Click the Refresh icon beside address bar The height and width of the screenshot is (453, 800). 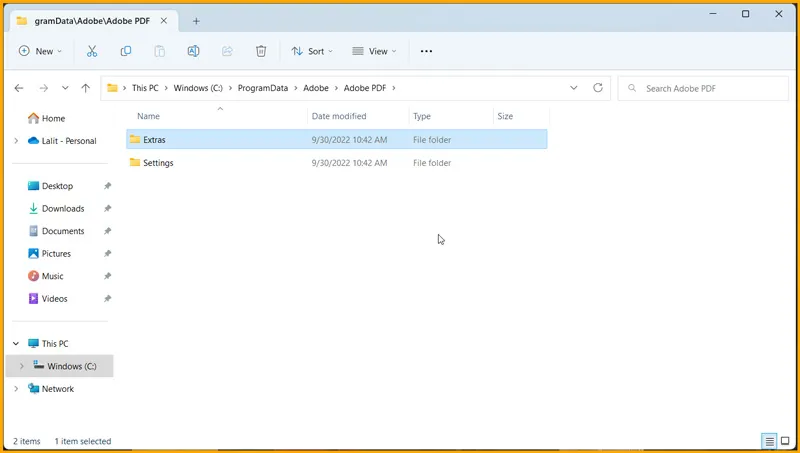[x=598, y=88]
